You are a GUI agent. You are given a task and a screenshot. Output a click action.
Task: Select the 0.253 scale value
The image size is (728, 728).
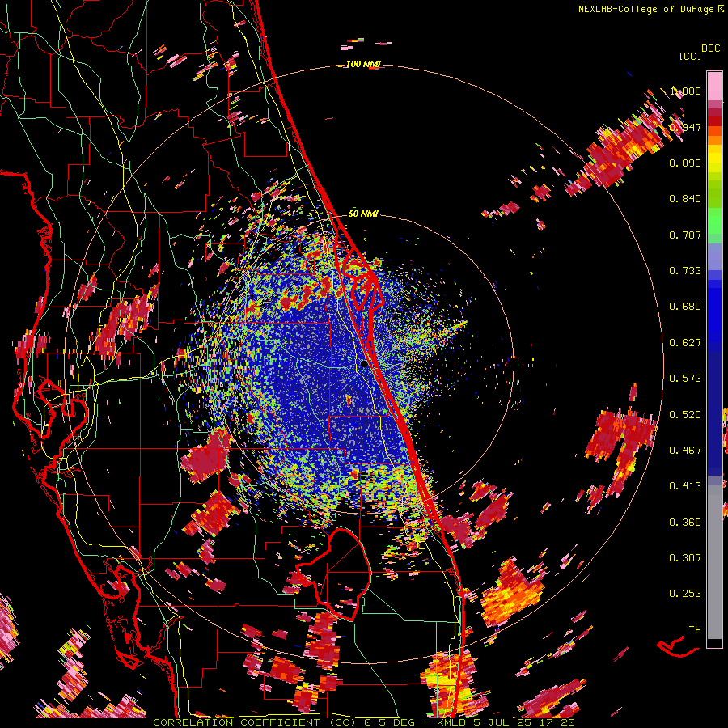685,594
